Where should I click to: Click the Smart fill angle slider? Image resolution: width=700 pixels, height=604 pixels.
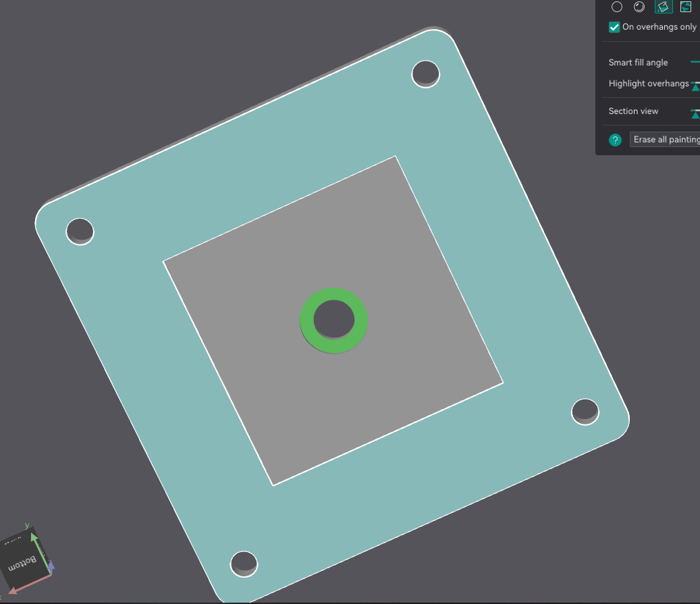pyautogui.click(x=695, y=61)
